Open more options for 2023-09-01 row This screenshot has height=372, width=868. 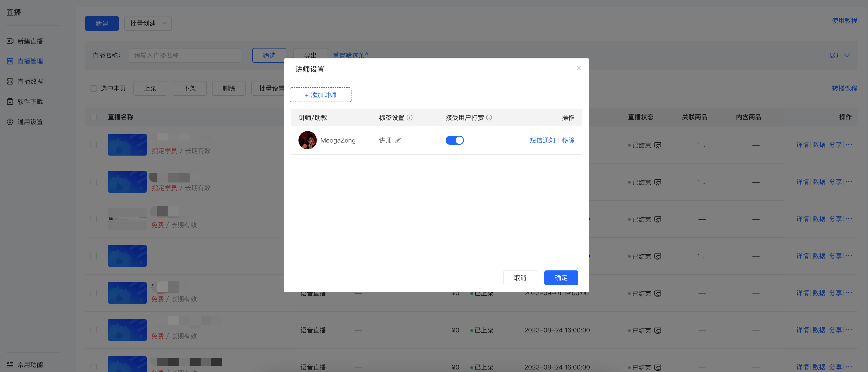coord(849,293)
